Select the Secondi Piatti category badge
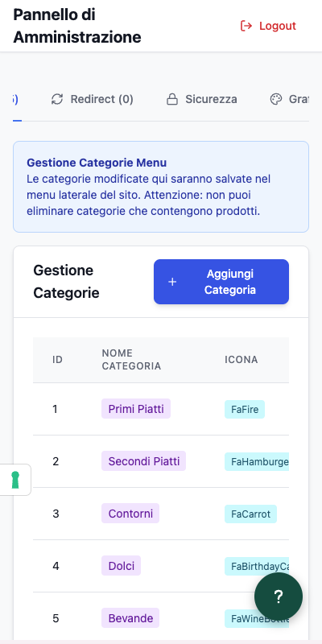322x644 pixels. [x=144, y=460]
